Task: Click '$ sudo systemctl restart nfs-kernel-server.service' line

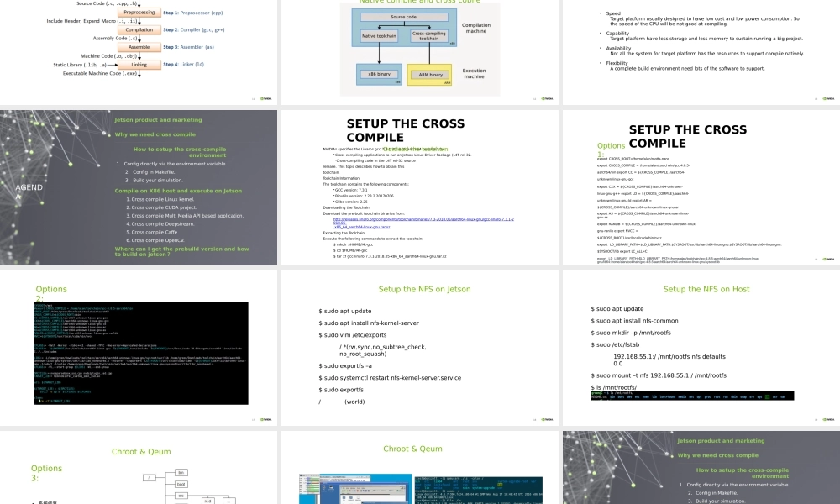Action: [390, 378]
